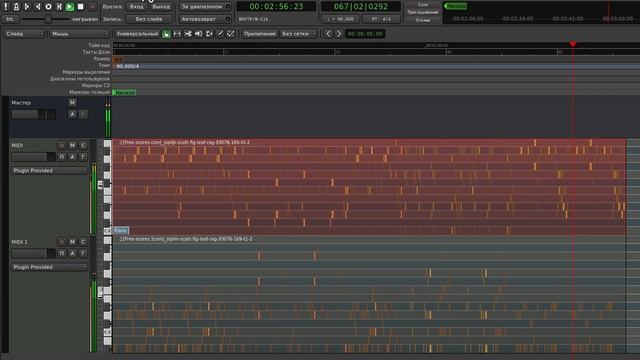Select the draw pencil tool
This screenshot has width=640, height=360.
pyautogui.click(x=220, y=34)
